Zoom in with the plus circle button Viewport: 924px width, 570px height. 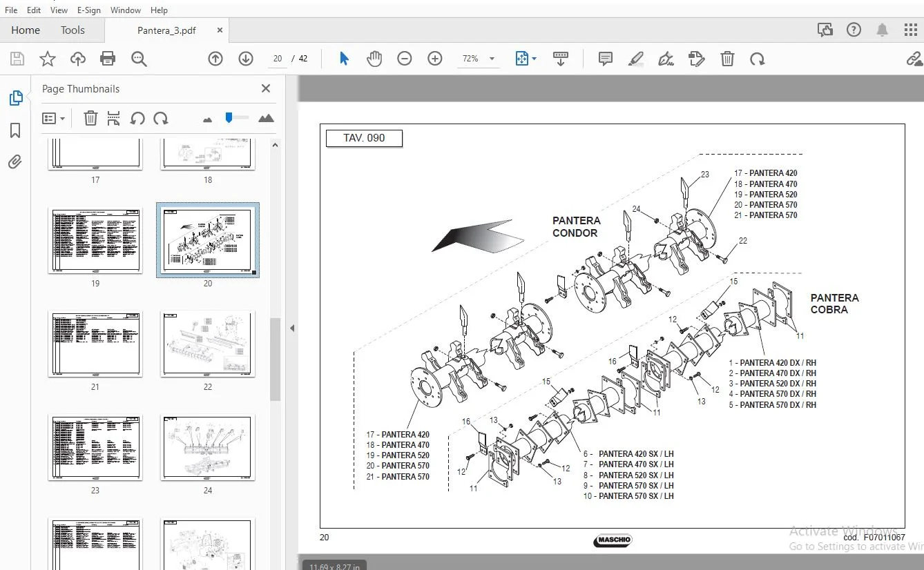435,59
